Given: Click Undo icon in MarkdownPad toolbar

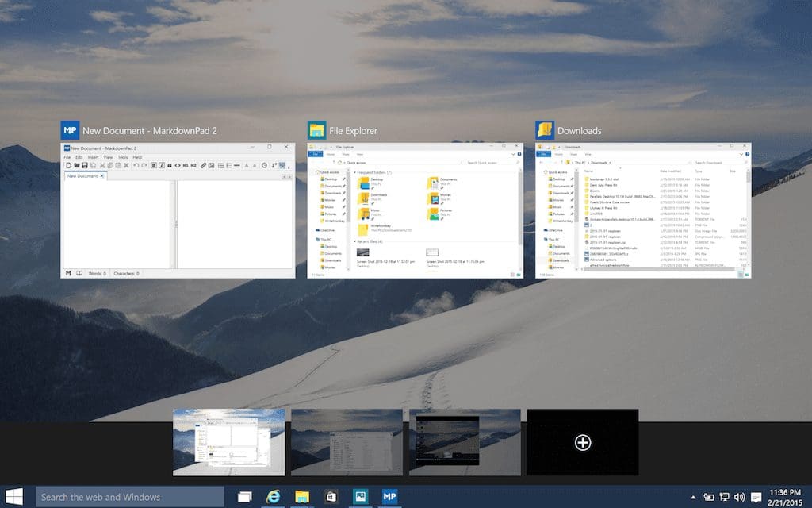Looking at the screenshot, I should [136, 165].
